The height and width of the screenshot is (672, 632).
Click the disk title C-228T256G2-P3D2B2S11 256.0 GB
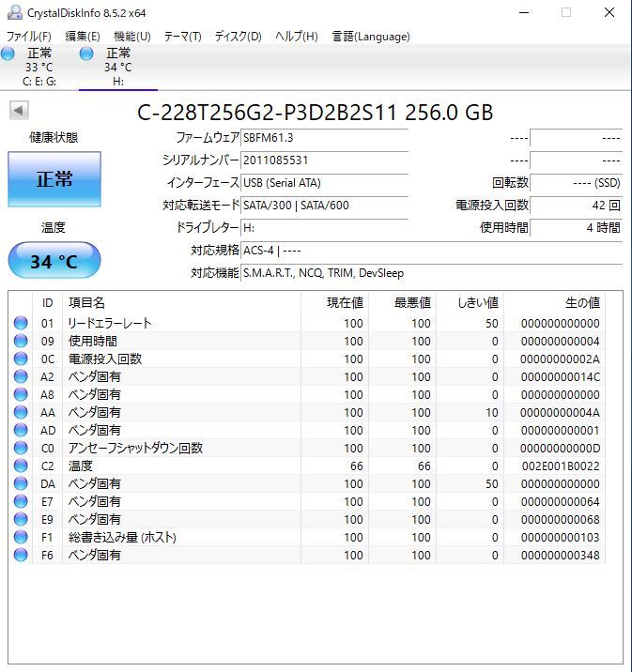(x=316, y=113)
